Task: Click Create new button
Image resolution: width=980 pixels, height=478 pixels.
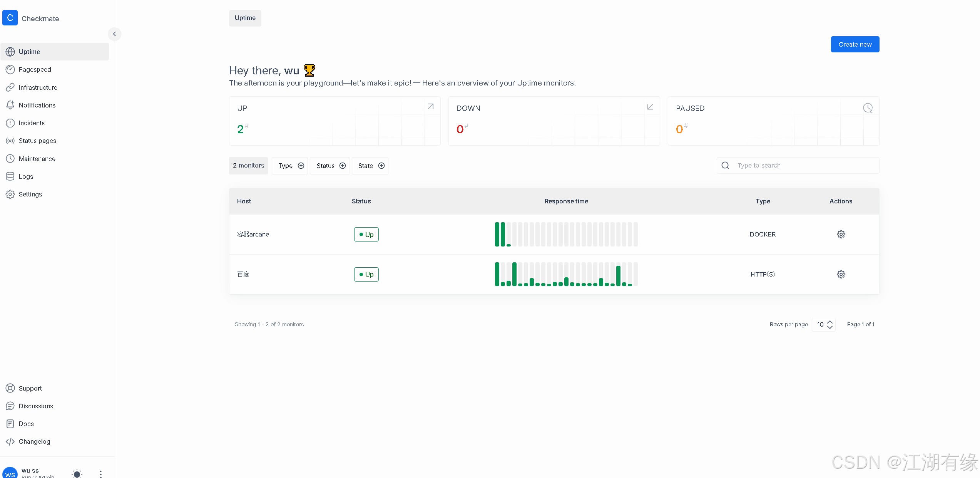Action: [855, 44]
